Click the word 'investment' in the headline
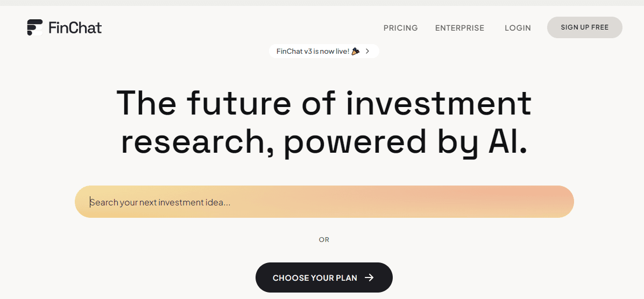The width and height of the screenshot is (644, 299). [438, 103]
